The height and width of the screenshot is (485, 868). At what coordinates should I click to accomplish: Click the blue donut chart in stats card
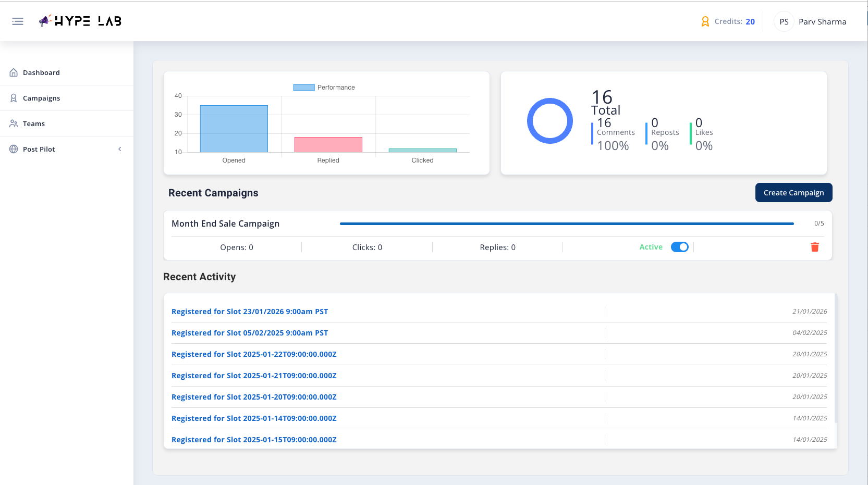click(550, 120)
